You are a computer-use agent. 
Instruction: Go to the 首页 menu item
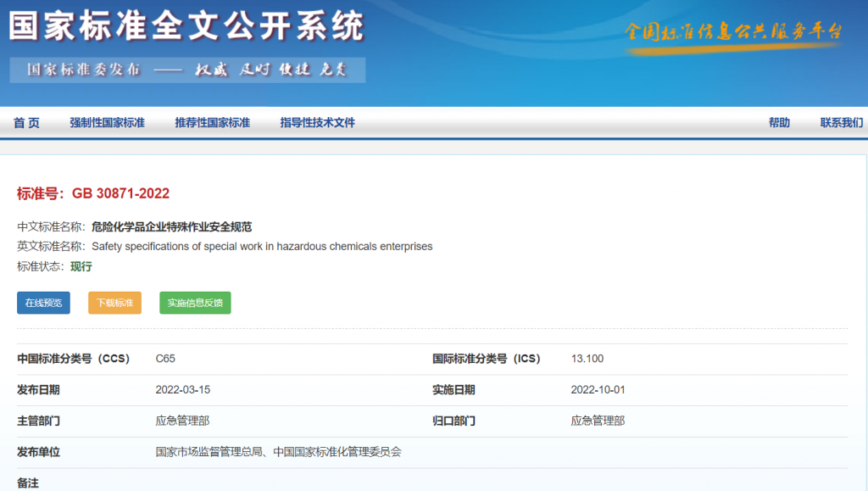[26, 122]
